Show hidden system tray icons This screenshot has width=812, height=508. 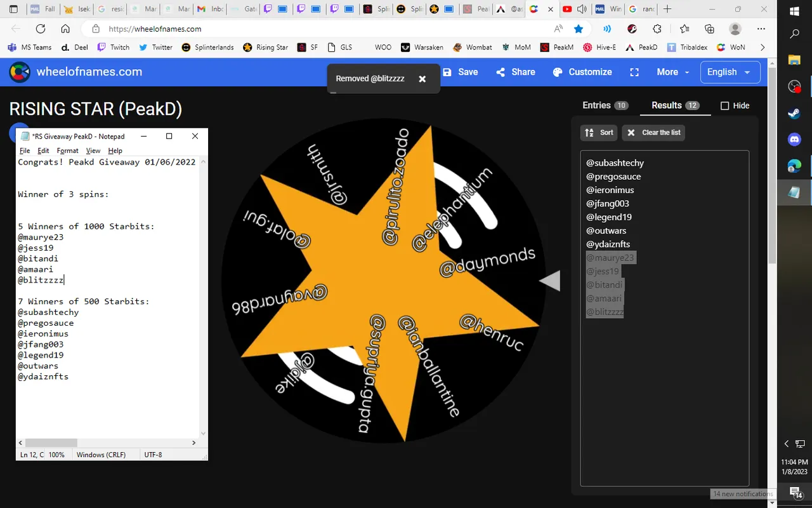point(787,443)
